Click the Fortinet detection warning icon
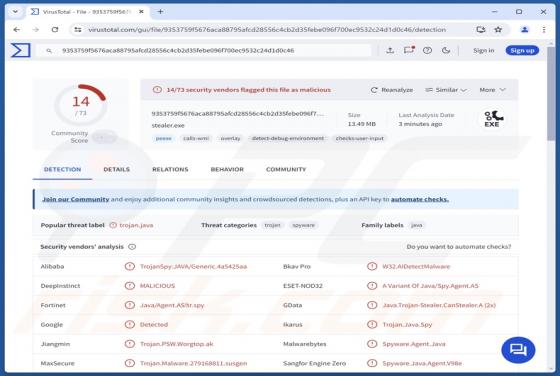This screenshot has width=560, height=376. (x=130, y=305)
